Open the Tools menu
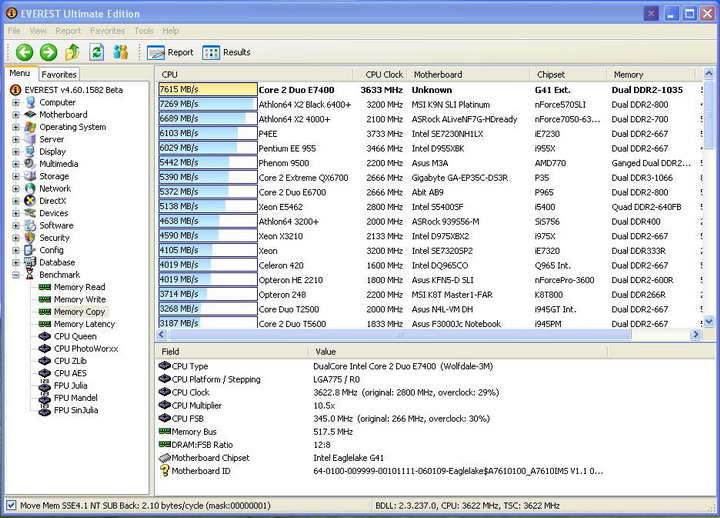This screenshot has height=518, width=720. click(144, 31)
